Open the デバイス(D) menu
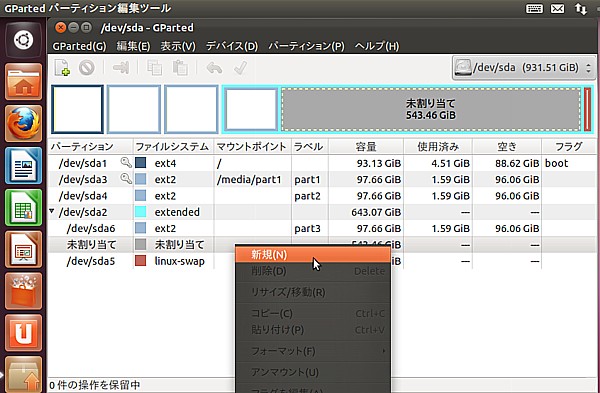 [232, 46]
